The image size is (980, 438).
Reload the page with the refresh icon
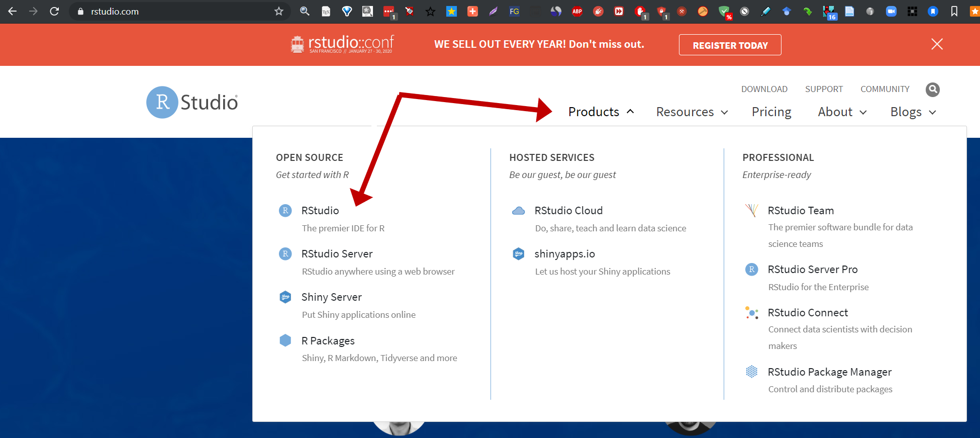tap(54, 11)
